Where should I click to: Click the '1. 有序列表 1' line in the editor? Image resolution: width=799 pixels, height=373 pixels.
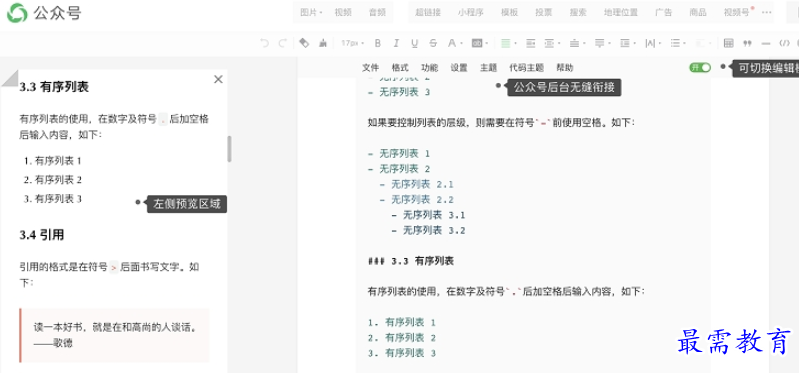pos(402,323)
